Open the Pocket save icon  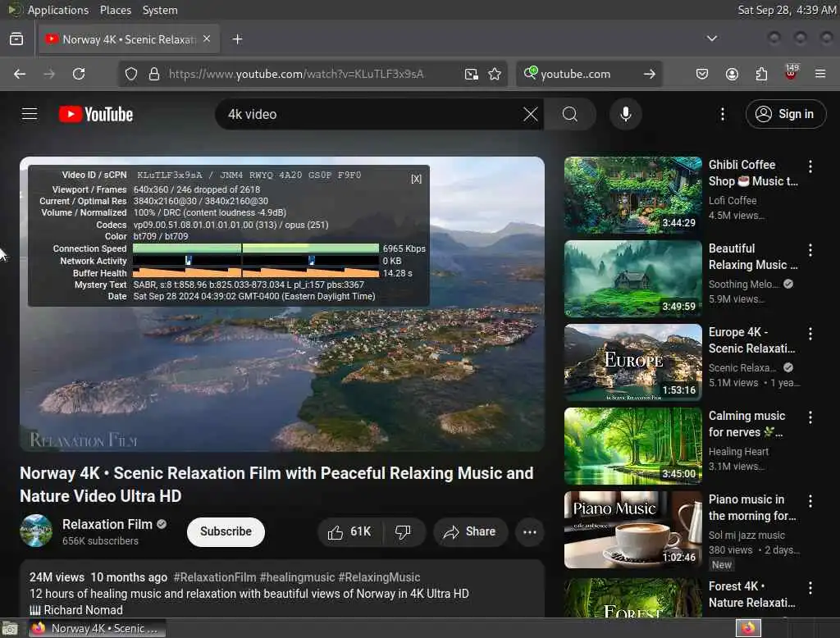702,74
